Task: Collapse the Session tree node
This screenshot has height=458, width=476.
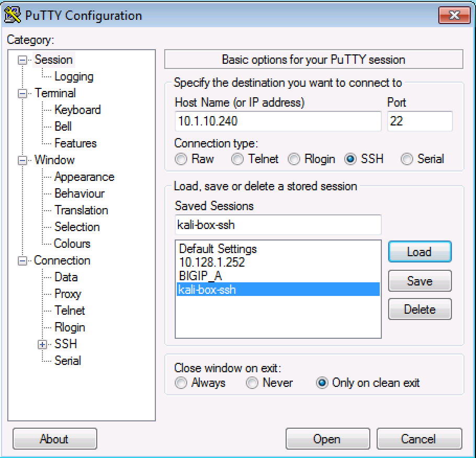Action: (x=22, y=60)
